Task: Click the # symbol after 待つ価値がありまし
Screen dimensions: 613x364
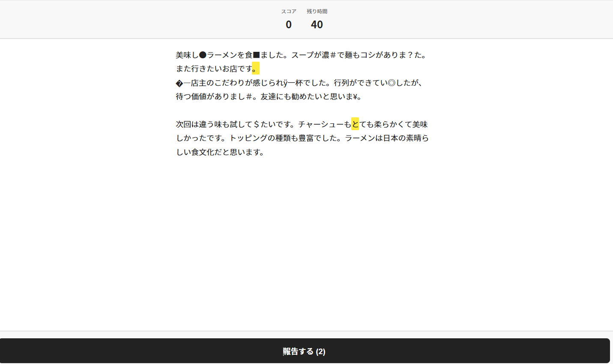Action: tap(249, 97)
